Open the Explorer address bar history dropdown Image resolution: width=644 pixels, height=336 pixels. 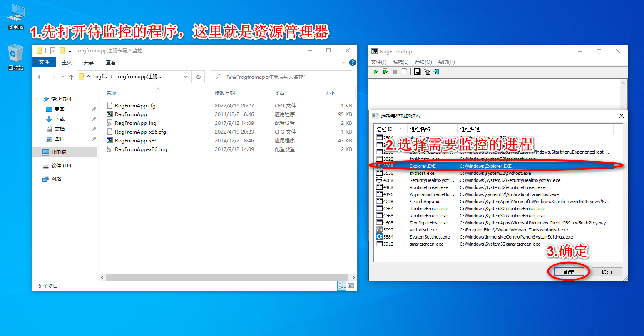[186, 77]
